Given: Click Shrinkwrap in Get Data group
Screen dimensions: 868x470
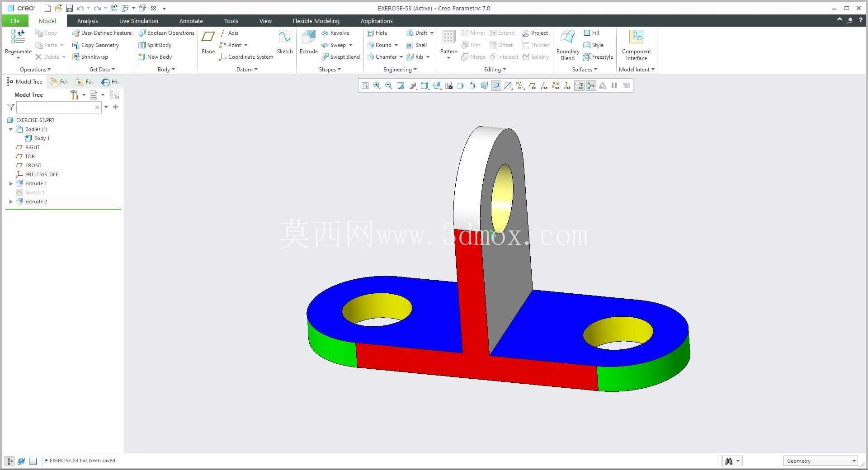Looking at the screenshot, I should click(90, 57).
